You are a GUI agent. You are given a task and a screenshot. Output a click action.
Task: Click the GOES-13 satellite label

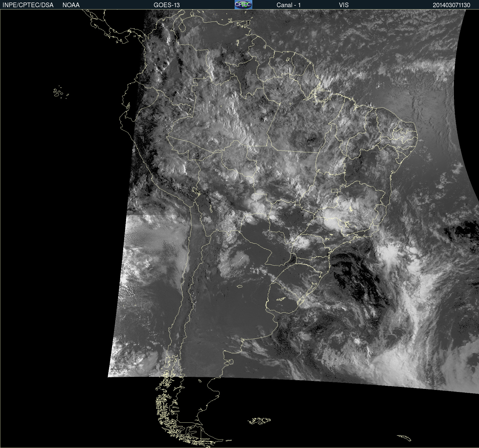pos(166,5)
